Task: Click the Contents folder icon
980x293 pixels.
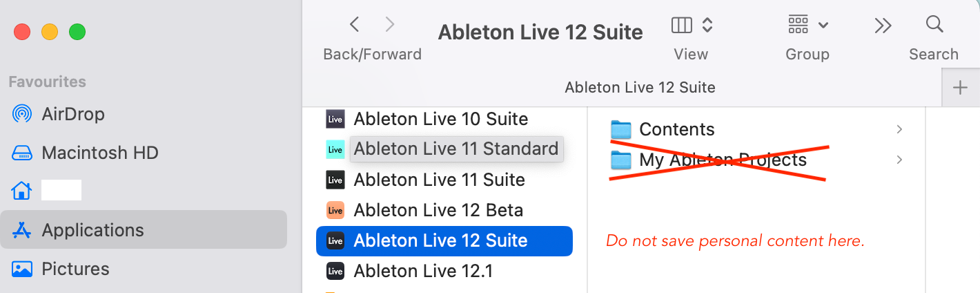Action: [x=621, y=129]
